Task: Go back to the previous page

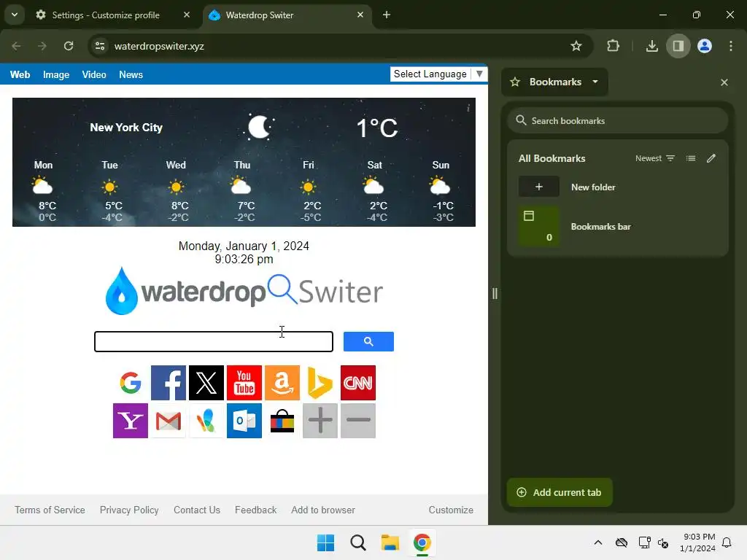Action: click(16, 46)
